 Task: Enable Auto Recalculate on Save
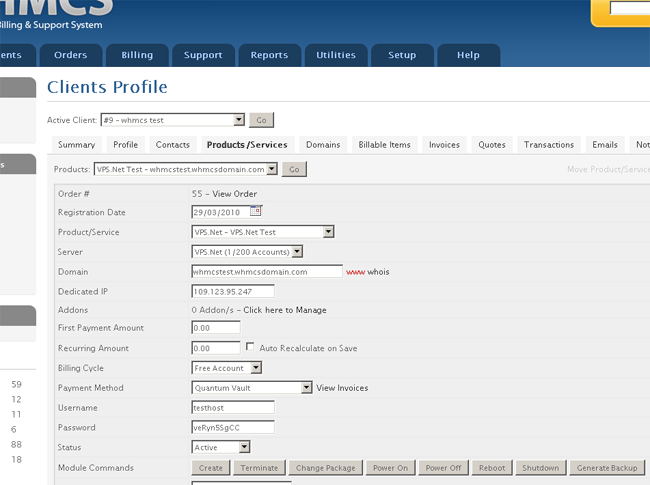[x=250, y=347]
